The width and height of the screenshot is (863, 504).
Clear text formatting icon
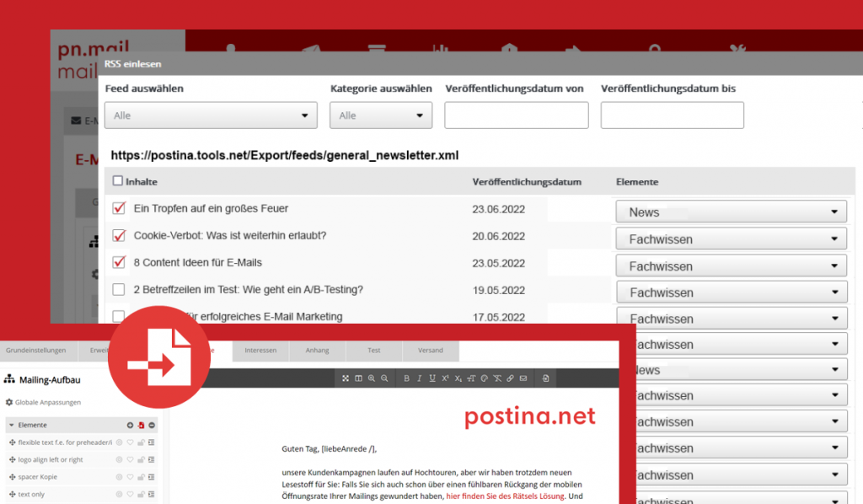pos(497,378)
